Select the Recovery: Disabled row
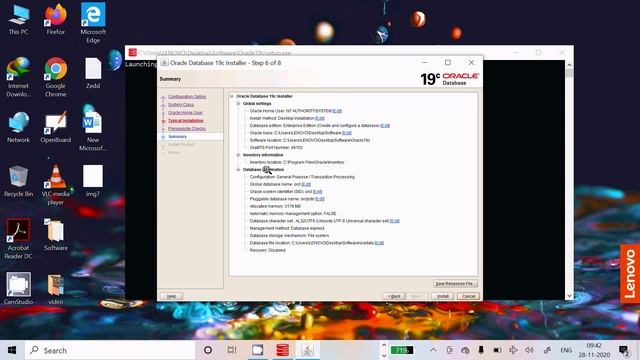Image resolution: width=640 pixels, height=360 pixels. tap(267, 251)
